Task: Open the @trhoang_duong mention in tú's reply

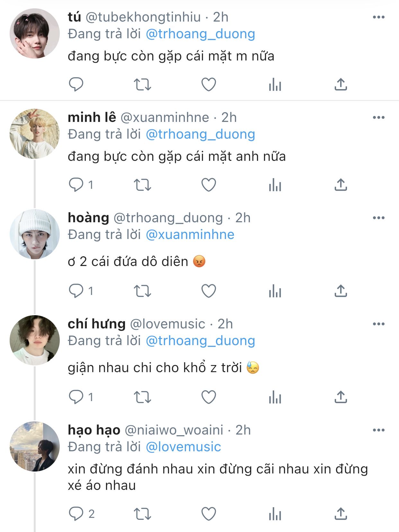Action: (x=200, y=34)
